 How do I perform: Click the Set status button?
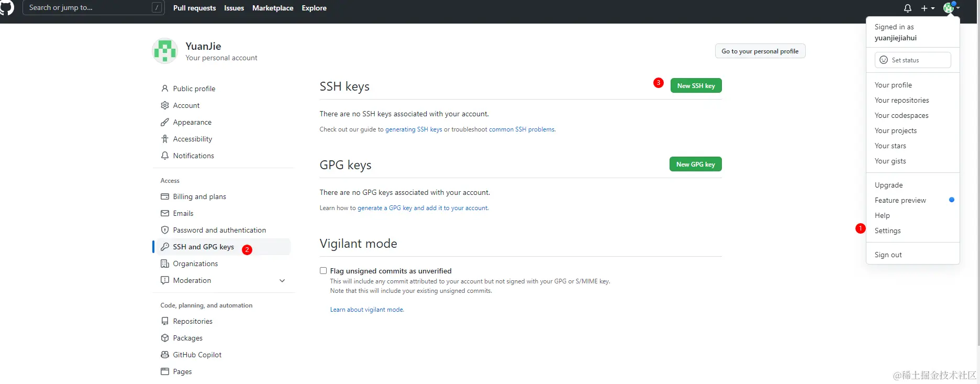pos(912,60)
